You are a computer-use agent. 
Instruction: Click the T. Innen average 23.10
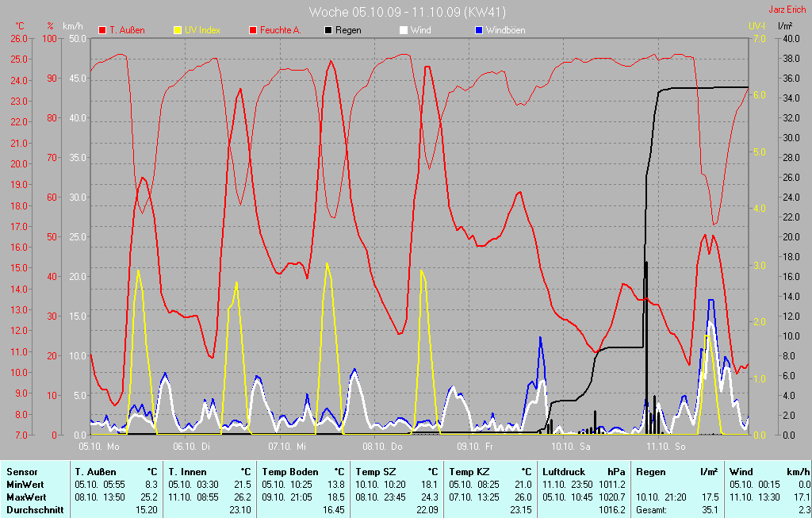point(239,510)
